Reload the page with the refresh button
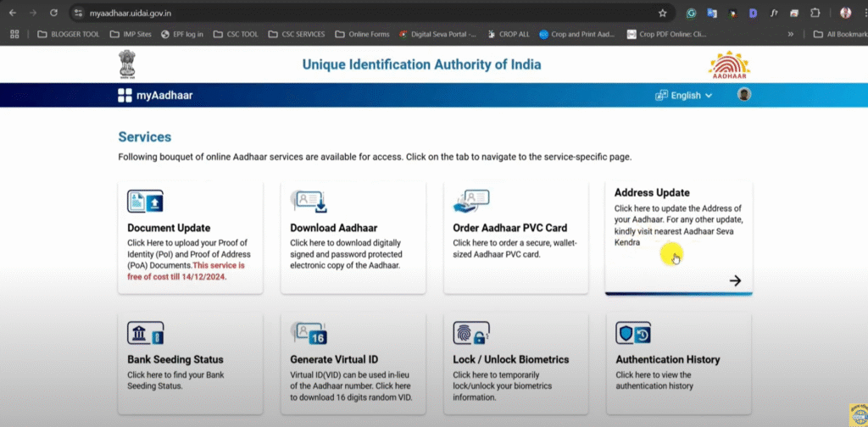This screenshot has width=868, height=427. coord(53,14)
